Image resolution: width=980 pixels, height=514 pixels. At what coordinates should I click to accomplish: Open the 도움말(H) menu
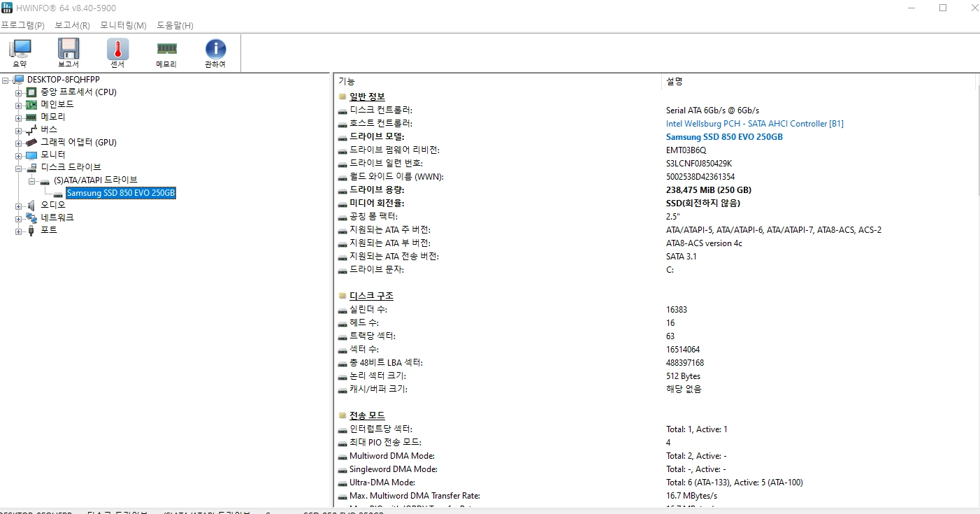pos(175,25)
